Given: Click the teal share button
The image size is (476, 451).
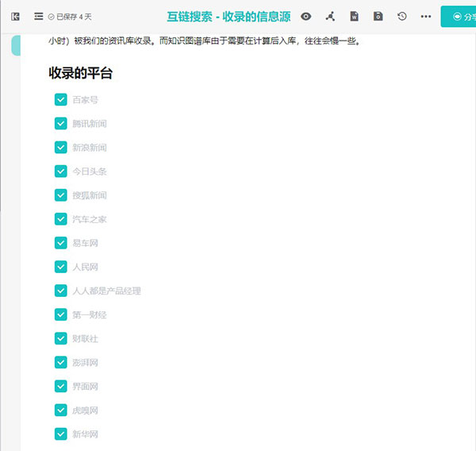Looking at the screenshot, I should tap(459, 16).
